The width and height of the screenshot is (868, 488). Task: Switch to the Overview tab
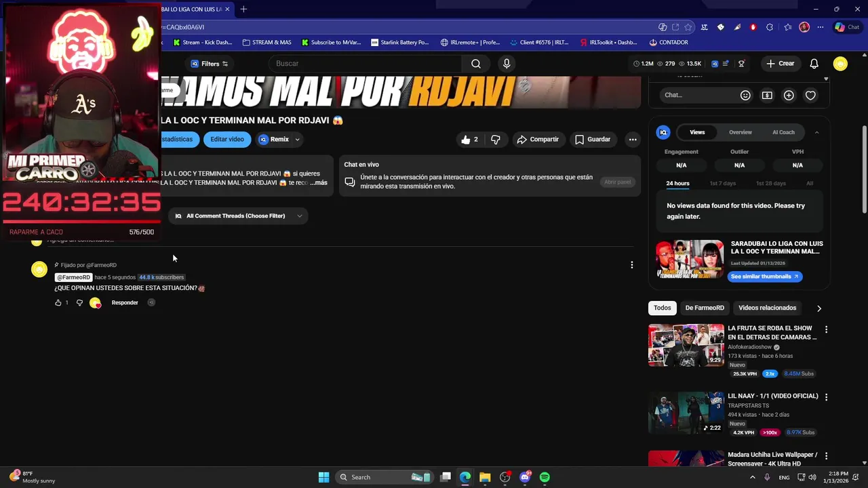pyautogui.click(x=740, y=132)
